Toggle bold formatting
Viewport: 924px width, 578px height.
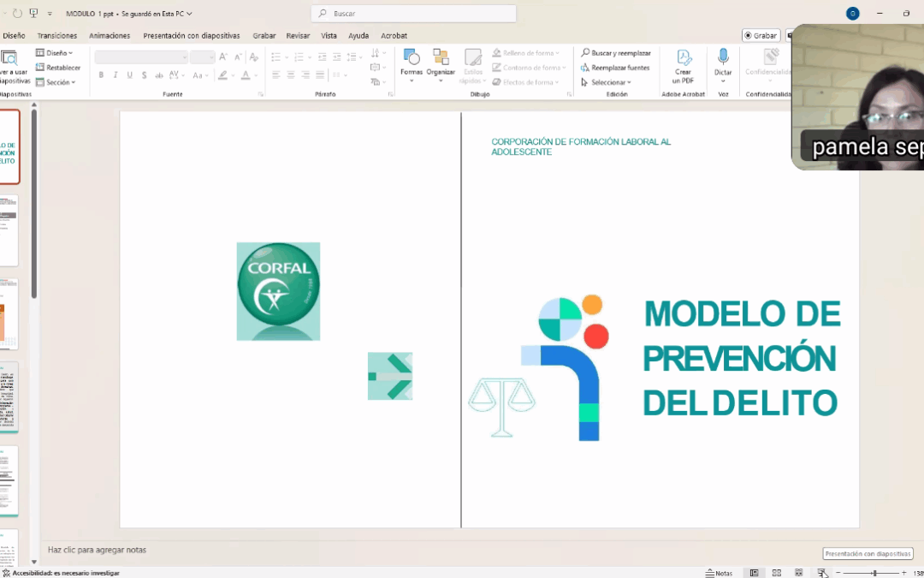[101, 75]
